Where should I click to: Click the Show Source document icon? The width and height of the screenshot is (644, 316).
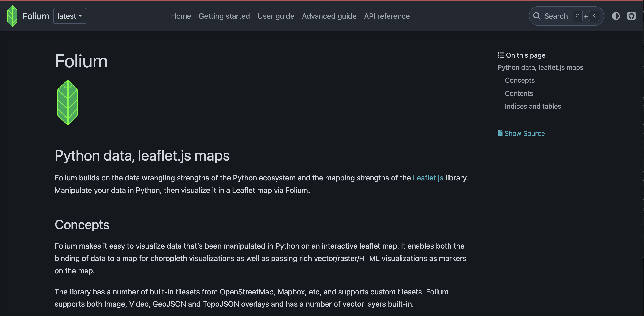(x=500, y=133)
